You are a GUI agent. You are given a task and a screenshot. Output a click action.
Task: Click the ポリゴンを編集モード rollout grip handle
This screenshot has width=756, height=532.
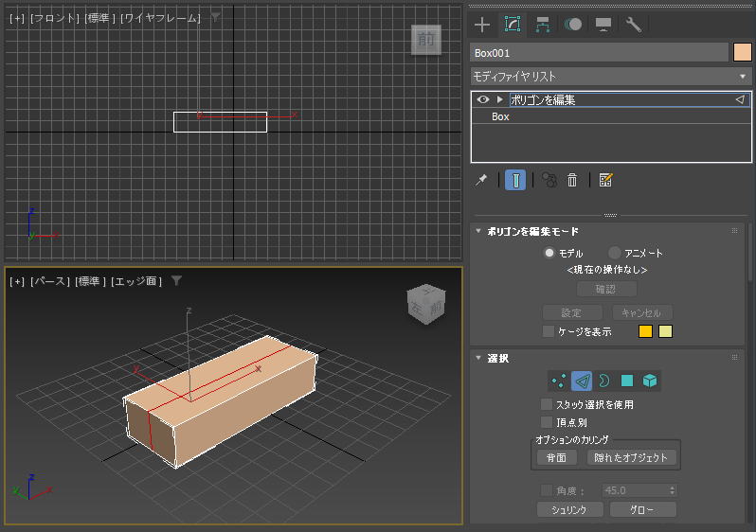tap(734, 231)
